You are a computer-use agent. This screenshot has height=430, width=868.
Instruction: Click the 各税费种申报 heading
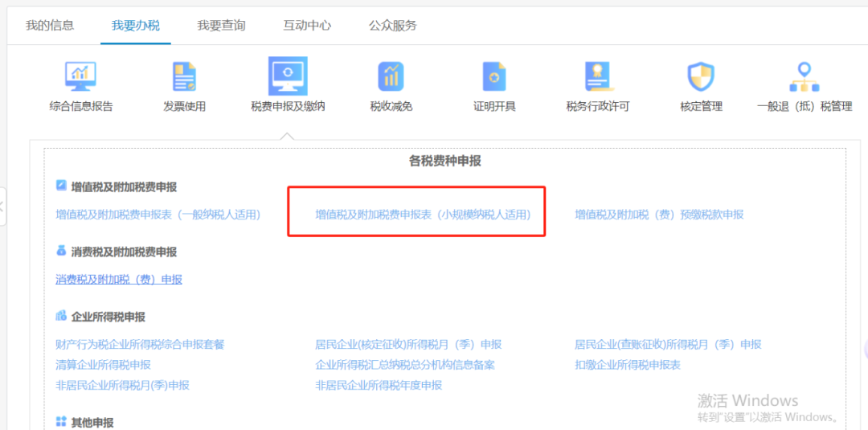pyautogui.click(x=445, y=161)
